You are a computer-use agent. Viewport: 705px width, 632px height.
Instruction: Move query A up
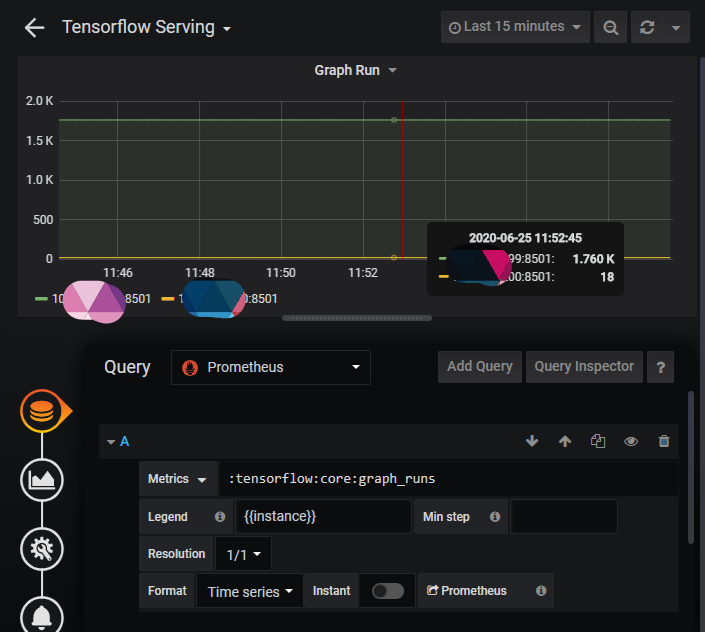[x=565, y=441]
